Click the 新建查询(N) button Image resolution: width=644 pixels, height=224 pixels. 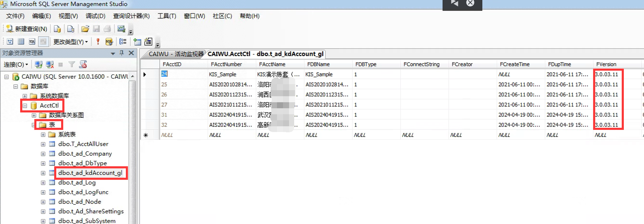(27, 29)
